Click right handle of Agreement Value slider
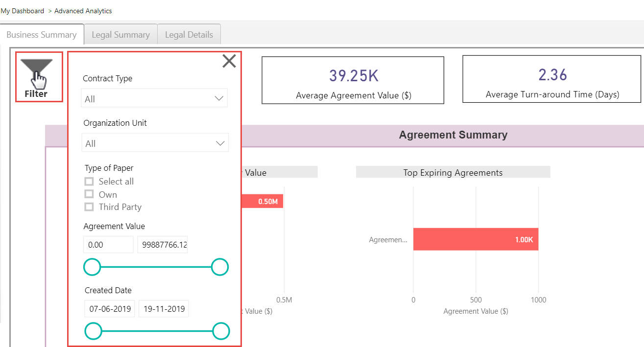 point(220,267)
